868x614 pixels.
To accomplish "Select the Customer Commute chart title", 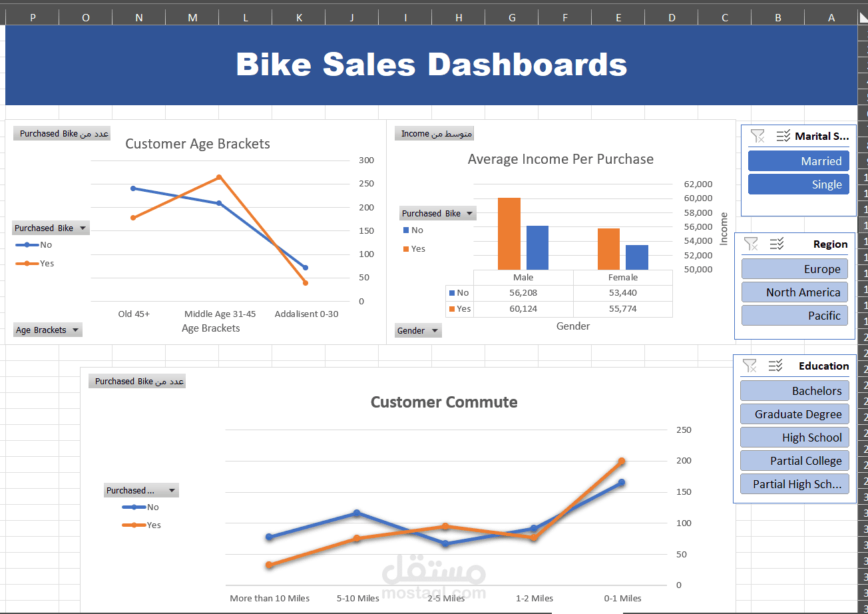I will [x=444, y=402].
